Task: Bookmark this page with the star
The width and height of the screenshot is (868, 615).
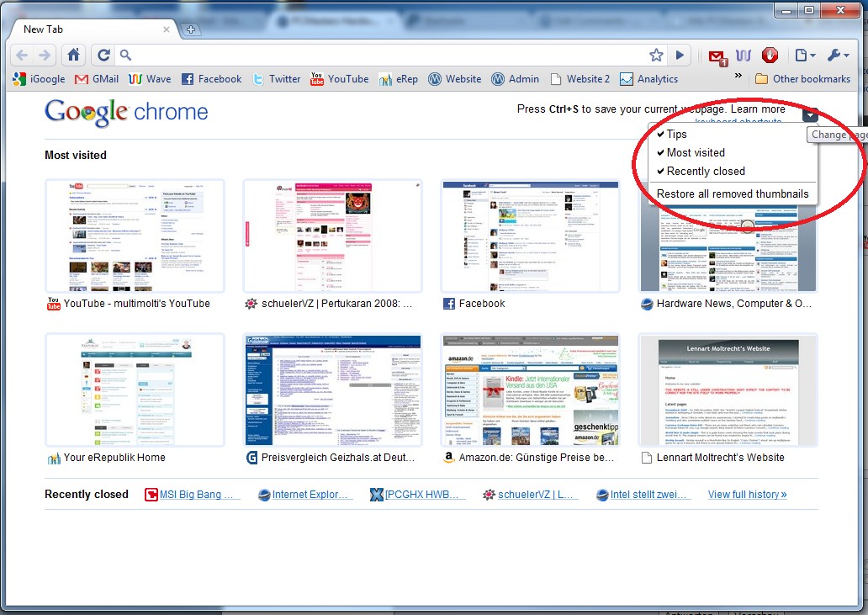Action: [656, 55]
